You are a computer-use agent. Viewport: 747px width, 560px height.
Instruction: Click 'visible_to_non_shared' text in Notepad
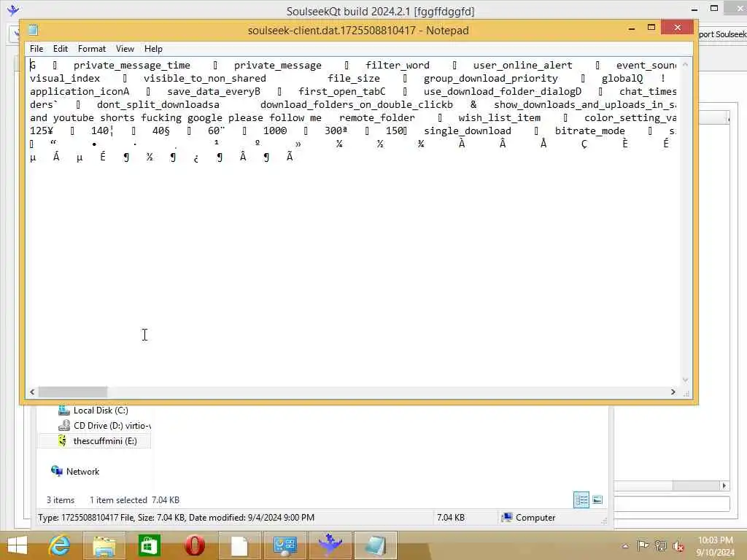point(205,79)
